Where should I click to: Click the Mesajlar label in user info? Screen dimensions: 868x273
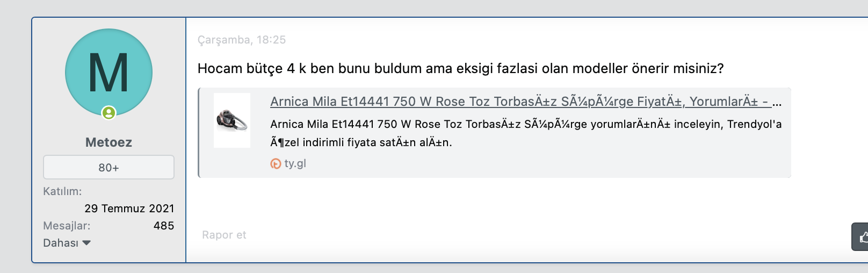click(67, 226)
